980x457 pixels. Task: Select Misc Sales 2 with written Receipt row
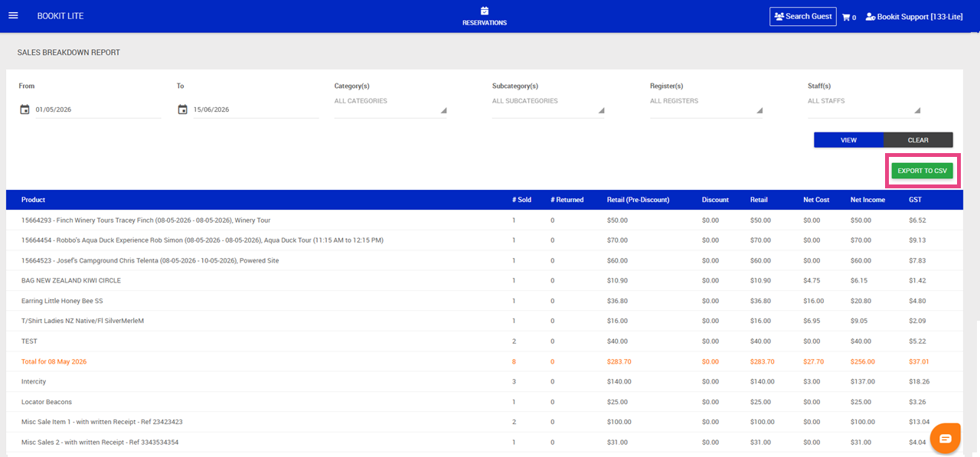(484, 442)
